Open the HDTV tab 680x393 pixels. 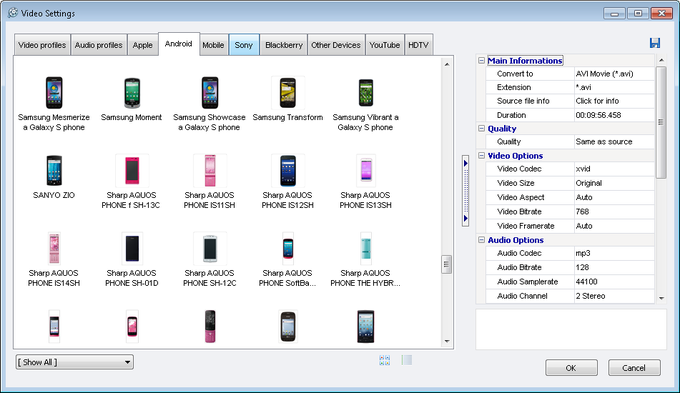pyautogui.click(x=418, y=45)
